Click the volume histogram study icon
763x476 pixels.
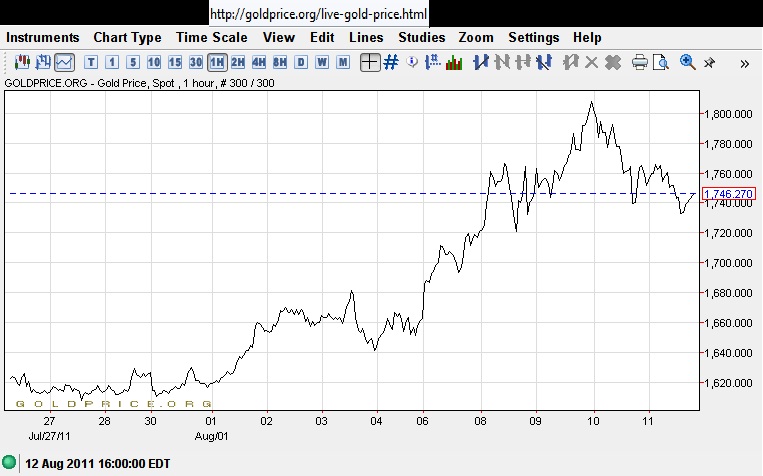click(x=453, y=62)
